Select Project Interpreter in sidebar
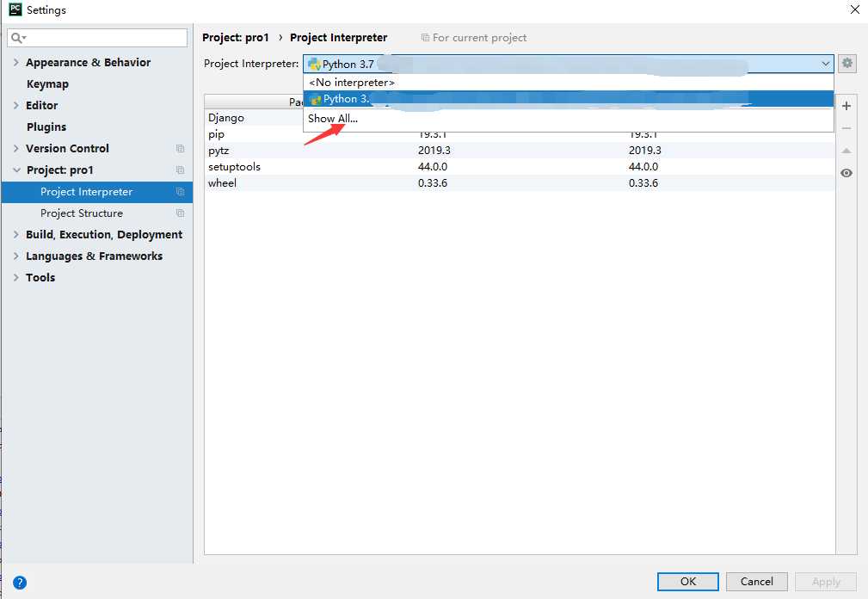868x599 pixels. click(97, 192)
